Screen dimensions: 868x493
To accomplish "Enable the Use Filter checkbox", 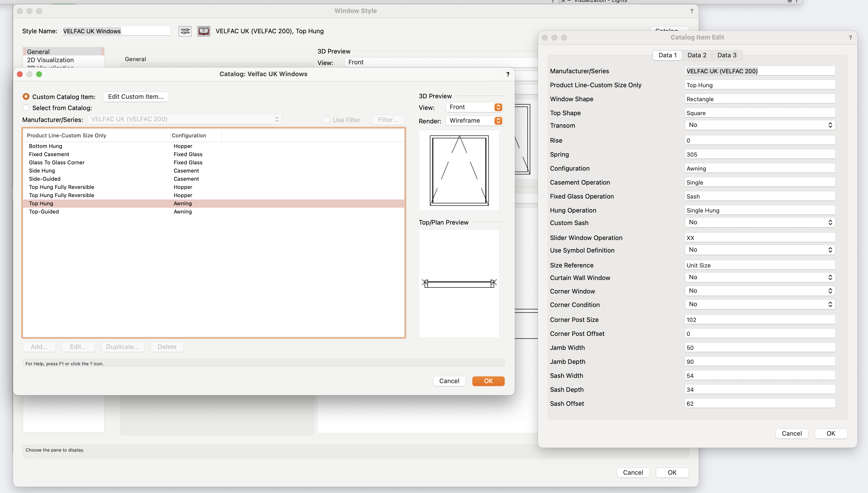I will tap(326, 119).
